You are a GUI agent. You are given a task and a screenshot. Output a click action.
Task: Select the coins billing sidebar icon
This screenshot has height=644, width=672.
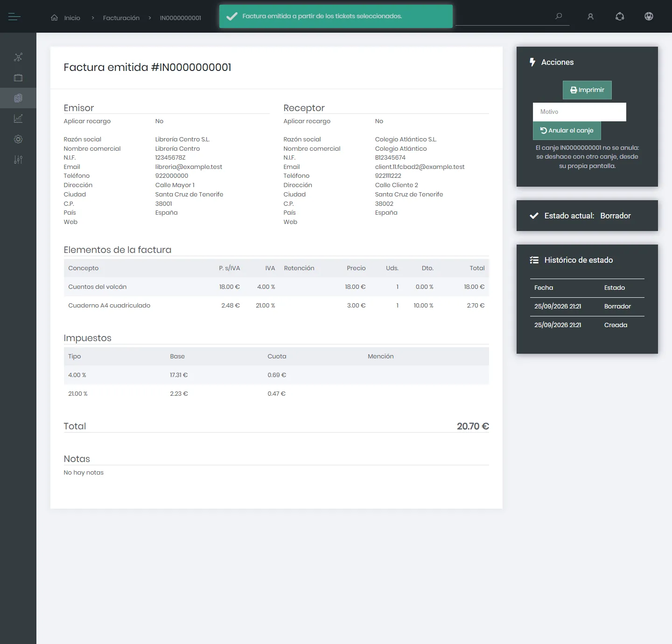pos(18,98)
